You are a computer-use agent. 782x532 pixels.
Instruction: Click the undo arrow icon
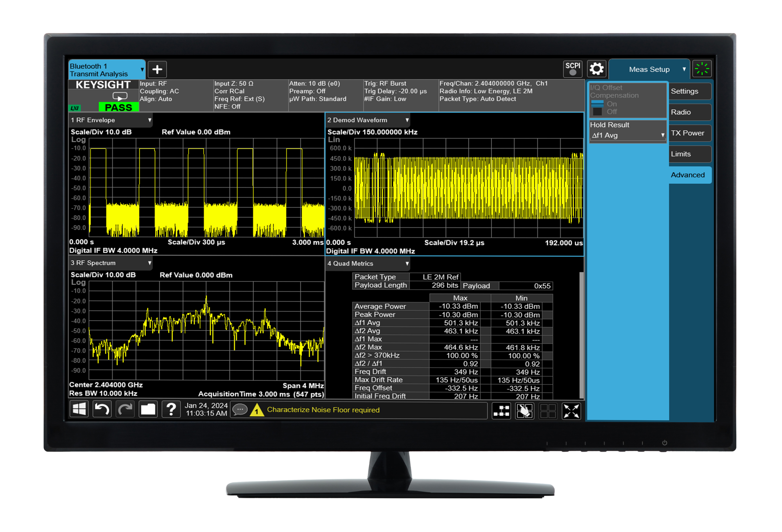[x=102, y=410]
